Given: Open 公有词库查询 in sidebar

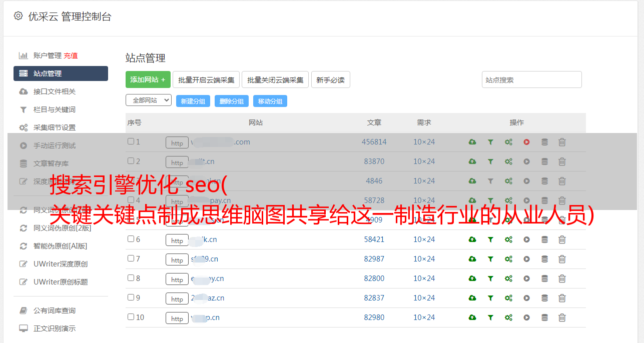Looking at the screenshot, I should coord(55,310).
